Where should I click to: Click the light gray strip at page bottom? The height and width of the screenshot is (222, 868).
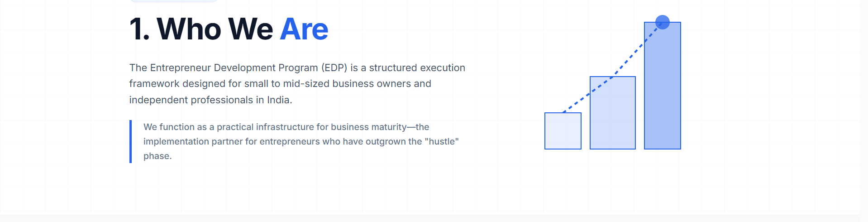coord(434,218)
